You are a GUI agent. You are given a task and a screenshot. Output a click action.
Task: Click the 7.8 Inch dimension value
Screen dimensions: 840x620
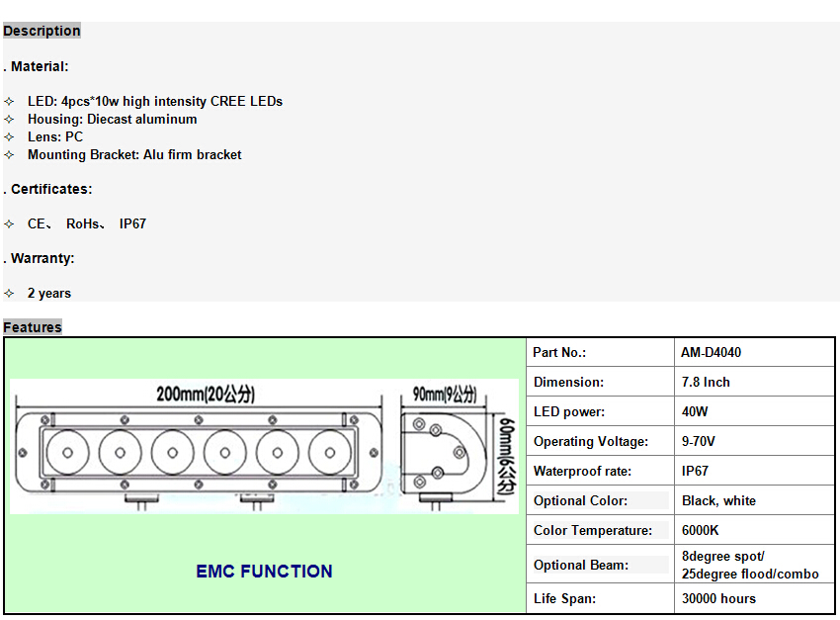tap(706, 382)
